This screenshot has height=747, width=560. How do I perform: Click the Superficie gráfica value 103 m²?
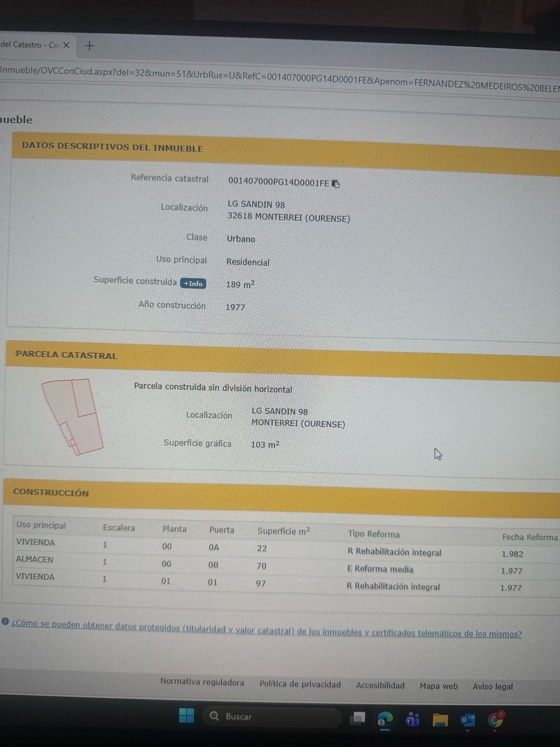coord(265,444)
